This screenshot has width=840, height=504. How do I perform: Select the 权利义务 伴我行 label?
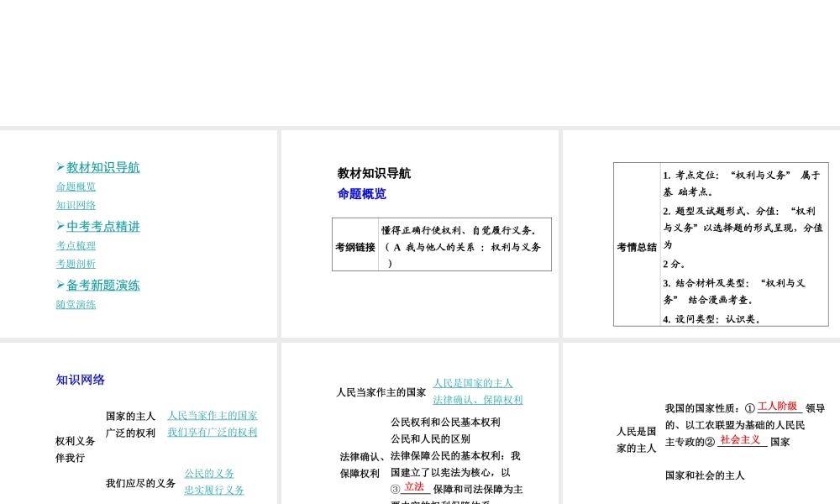(75, 449)
